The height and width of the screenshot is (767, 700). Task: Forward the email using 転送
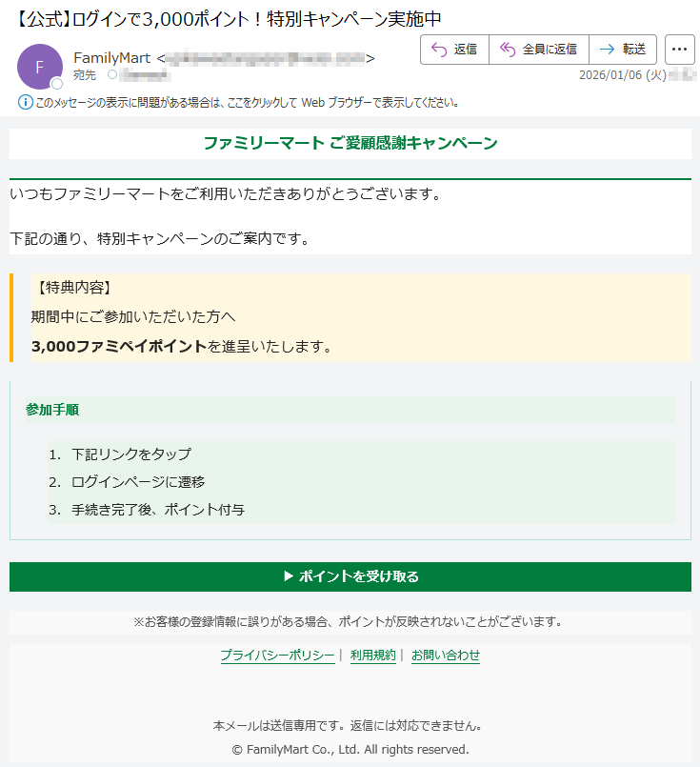point(623,50)
